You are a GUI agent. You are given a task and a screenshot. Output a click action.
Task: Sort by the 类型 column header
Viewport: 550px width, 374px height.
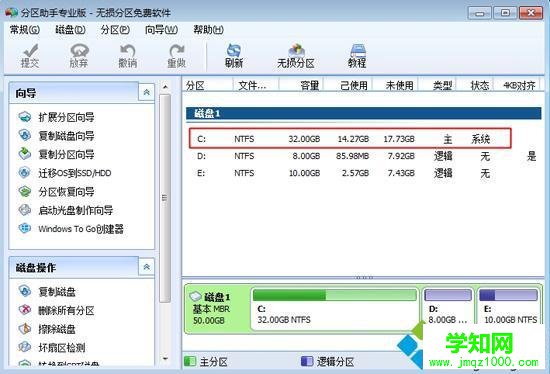(x=438, y=85)
